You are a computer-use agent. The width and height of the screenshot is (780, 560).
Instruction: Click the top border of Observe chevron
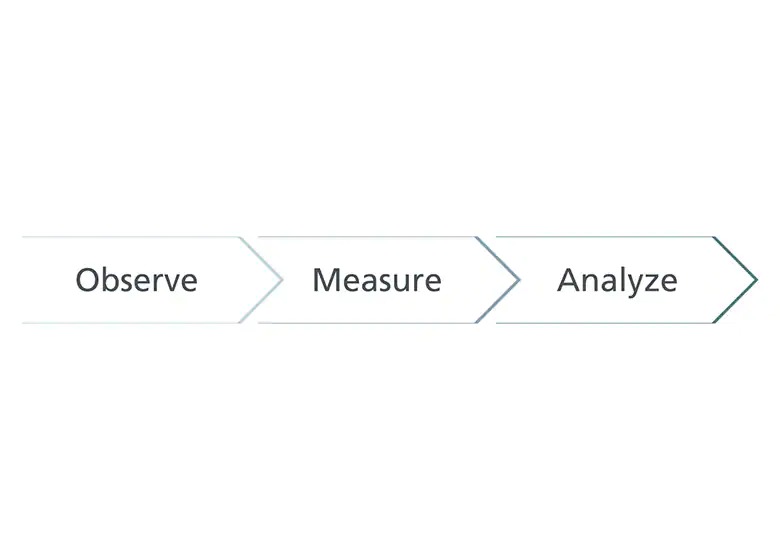131,237
